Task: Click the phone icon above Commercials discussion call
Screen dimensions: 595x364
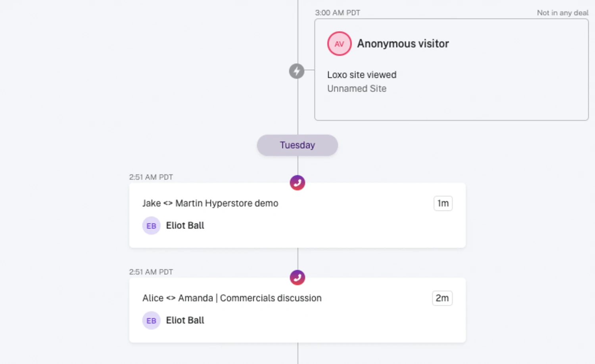Action: coord(297,278)
